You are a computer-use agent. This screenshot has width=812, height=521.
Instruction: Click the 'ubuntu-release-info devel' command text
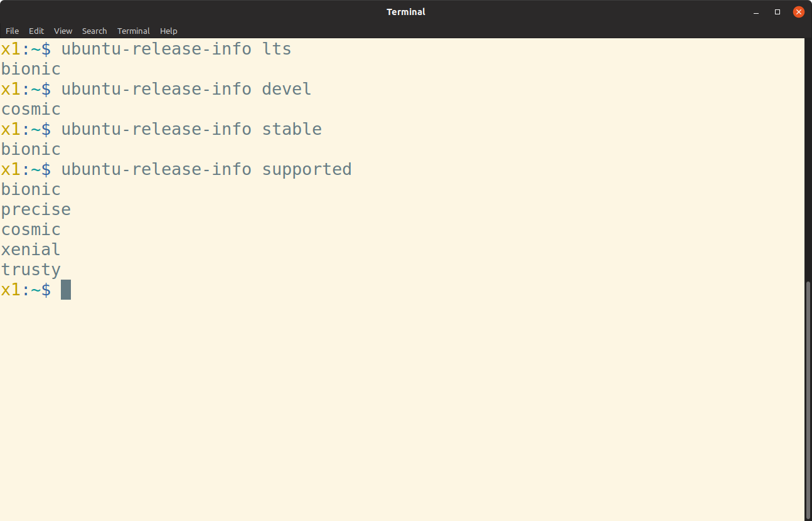click(x=186, y=89)
